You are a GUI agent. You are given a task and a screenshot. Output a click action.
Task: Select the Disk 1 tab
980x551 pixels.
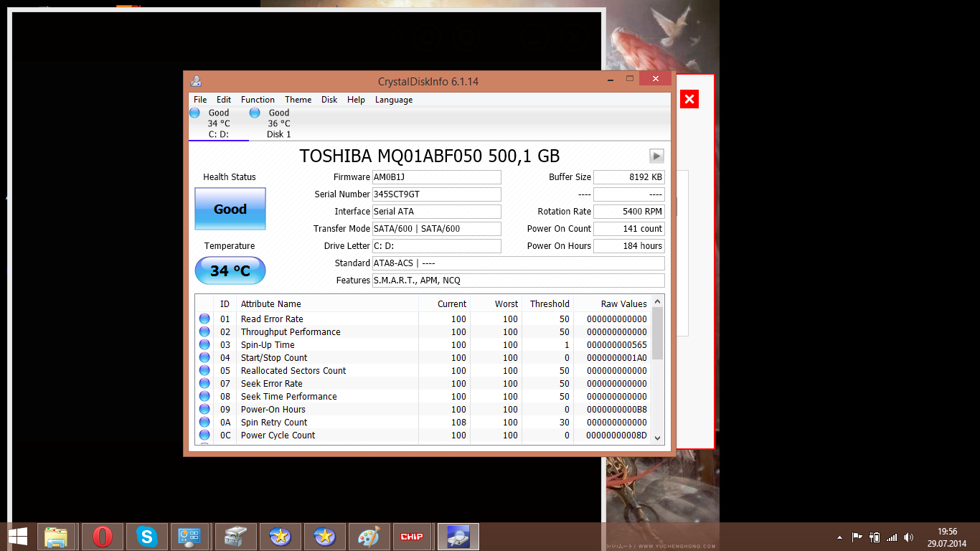click(278, 123)
